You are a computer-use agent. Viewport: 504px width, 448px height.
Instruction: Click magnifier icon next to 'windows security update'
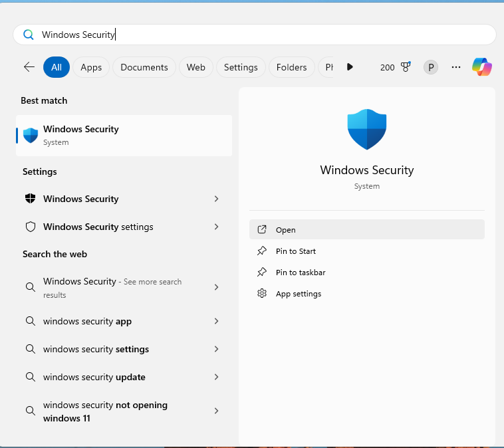coord(31,377)
